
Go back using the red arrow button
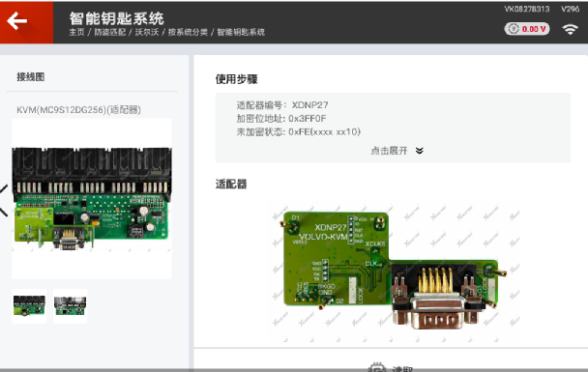26,21
